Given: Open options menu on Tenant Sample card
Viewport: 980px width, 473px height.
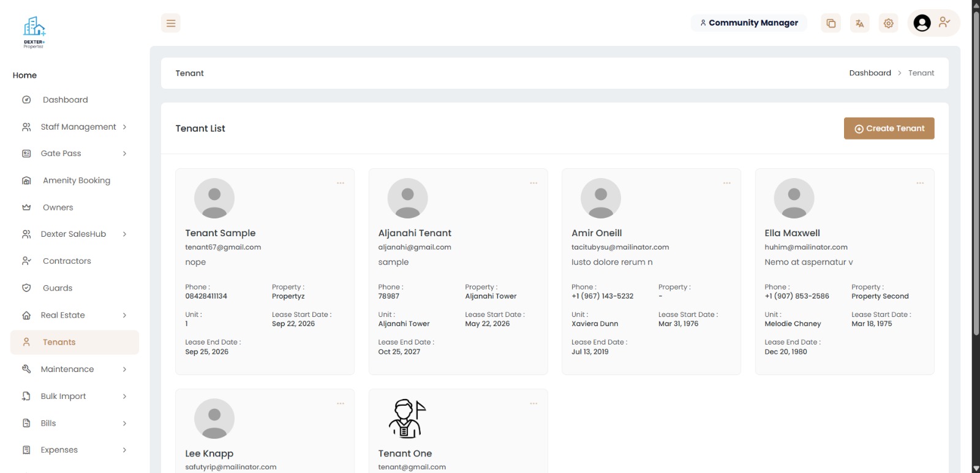Looking at the screenshot, I should pos(341,183).
